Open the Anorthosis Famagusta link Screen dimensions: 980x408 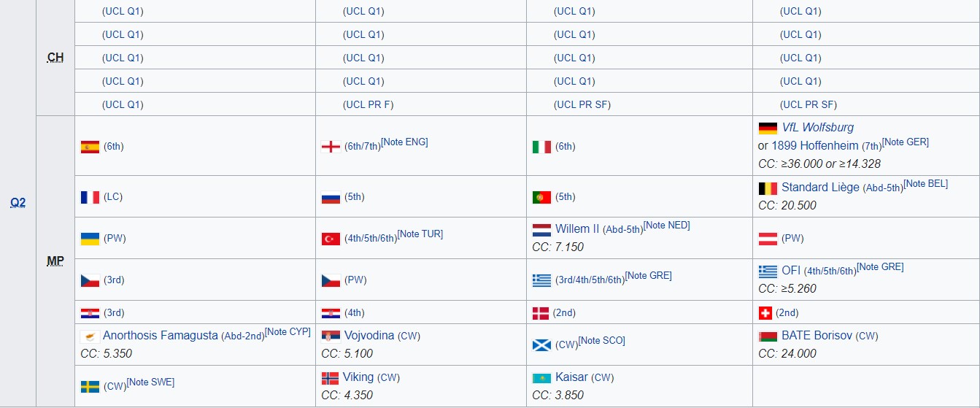160,336
